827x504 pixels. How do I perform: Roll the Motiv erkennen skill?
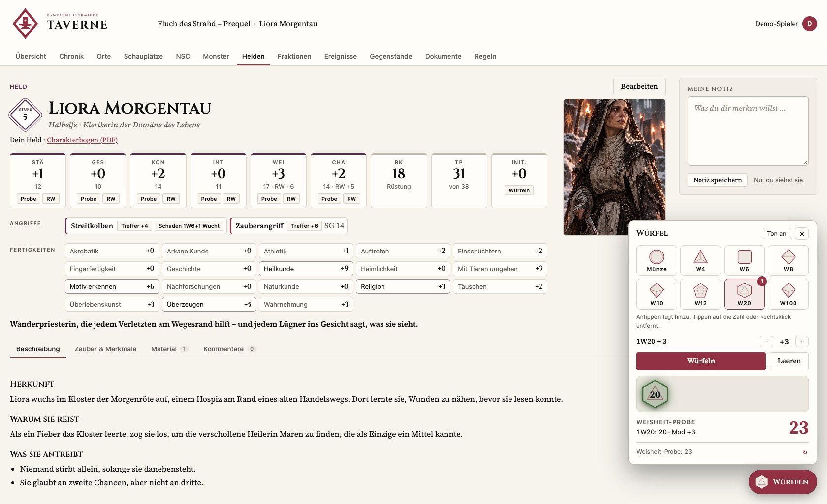(112, 286)
